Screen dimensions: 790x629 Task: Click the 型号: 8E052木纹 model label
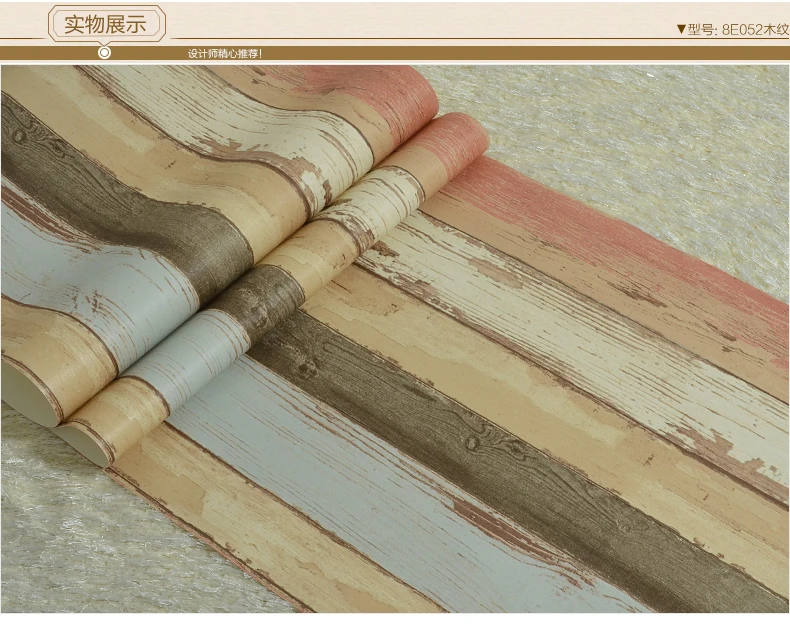pyautogui.click(x=738, y=30)
